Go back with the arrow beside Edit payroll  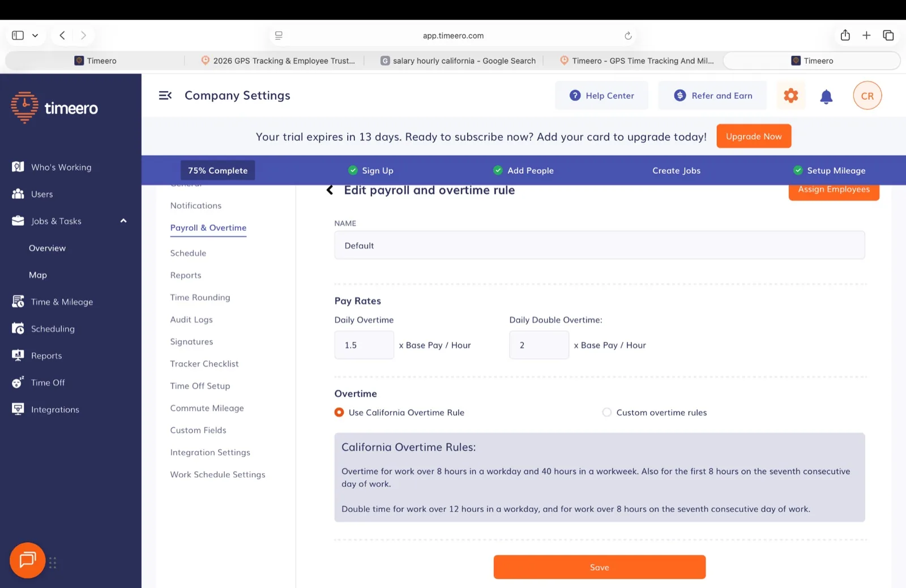tap(330, 190)
